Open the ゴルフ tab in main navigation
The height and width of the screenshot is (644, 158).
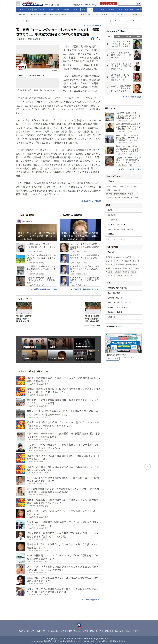[x=59, y=9]
